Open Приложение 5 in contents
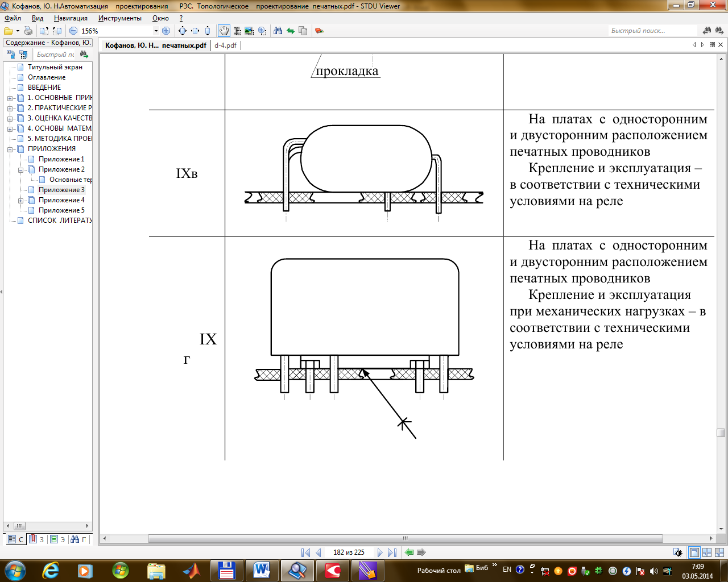 point(61,210)
